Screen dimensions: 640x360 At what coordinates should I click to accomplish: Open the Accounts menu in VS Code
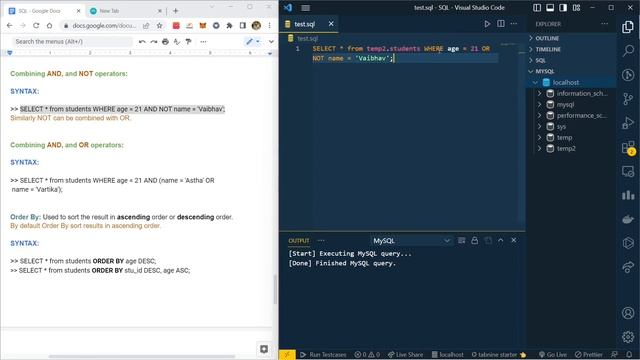(628, 313)
